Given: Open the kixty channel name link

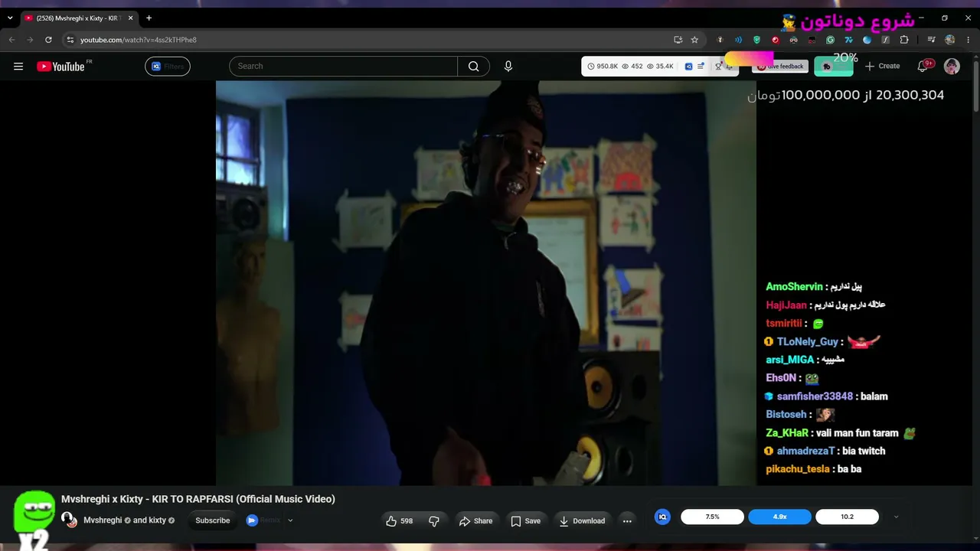Looking at the screenshot, I should pos(158,520).
